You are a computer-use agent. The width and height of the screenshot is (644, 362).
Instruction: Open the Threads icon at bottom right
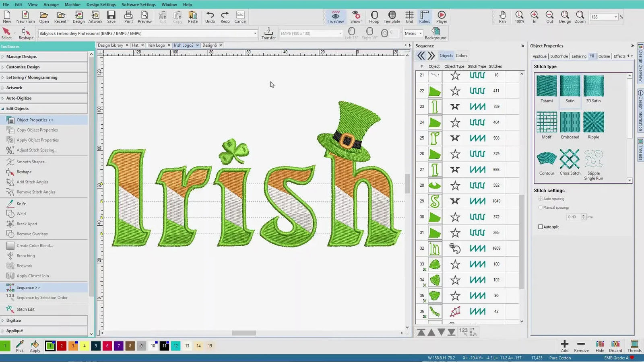coord(634,346)
